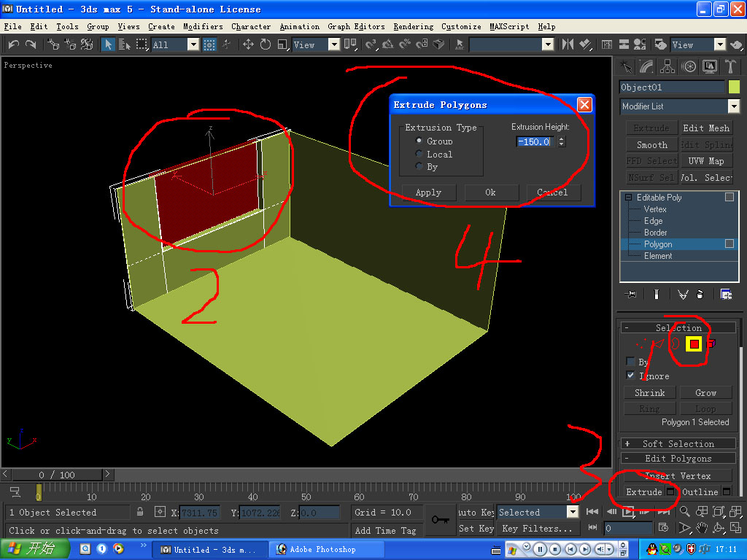Open the Customize menu

(461, 26)
